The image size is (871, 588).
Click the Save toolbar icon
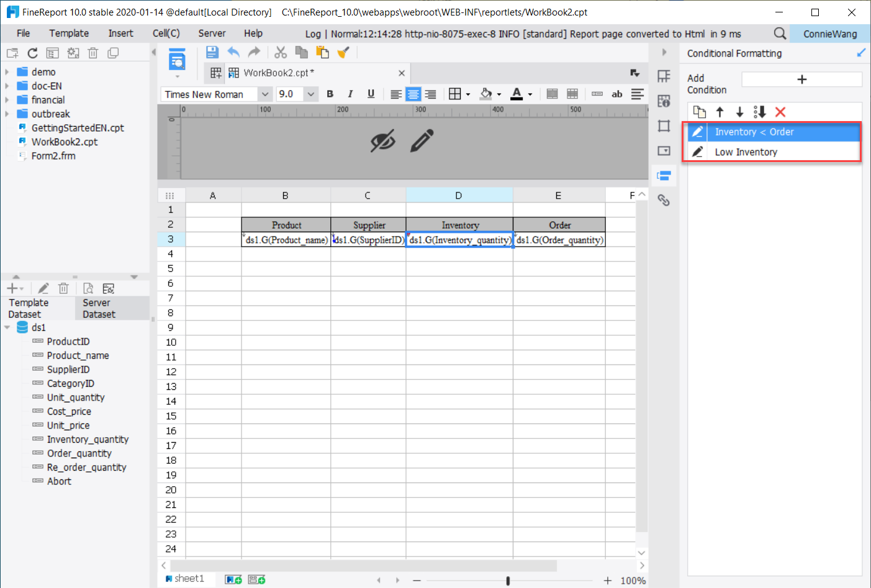click(212, 52)
